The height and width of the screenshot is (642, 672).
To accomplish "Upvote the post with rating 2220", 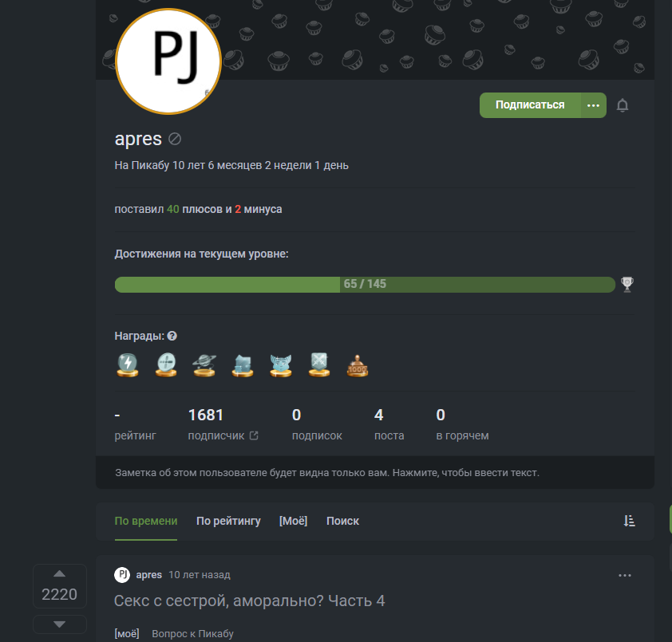I will [60, 574].
